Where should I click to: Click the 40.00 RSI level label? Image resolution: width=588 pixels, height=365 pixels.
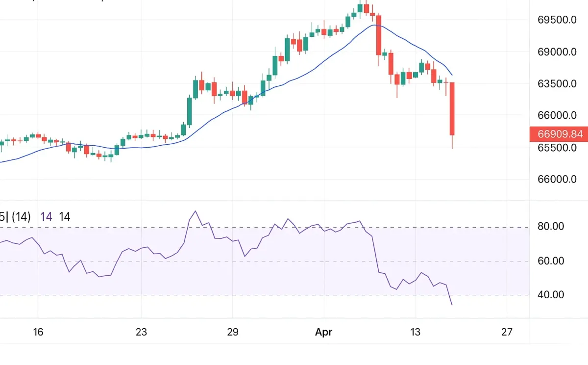point(551,295)
